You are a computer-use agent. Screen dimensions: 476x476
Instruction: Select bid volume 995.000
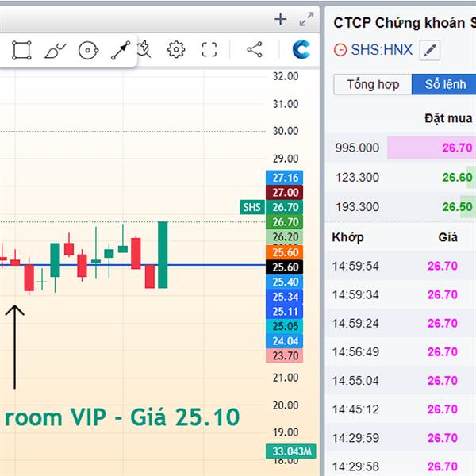point(357,148)
